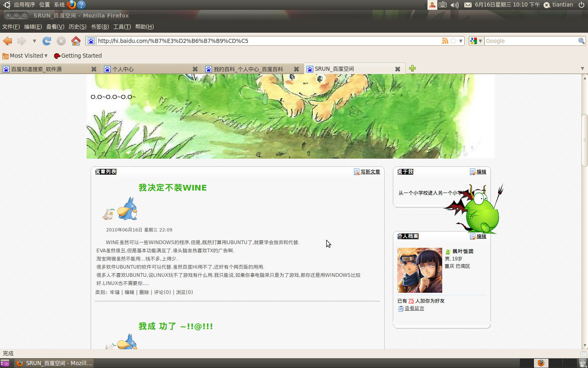588x368 pixels.
Task: Bookmark this page with the star icon
Action: pyautogui.click(x=453, y=41)
